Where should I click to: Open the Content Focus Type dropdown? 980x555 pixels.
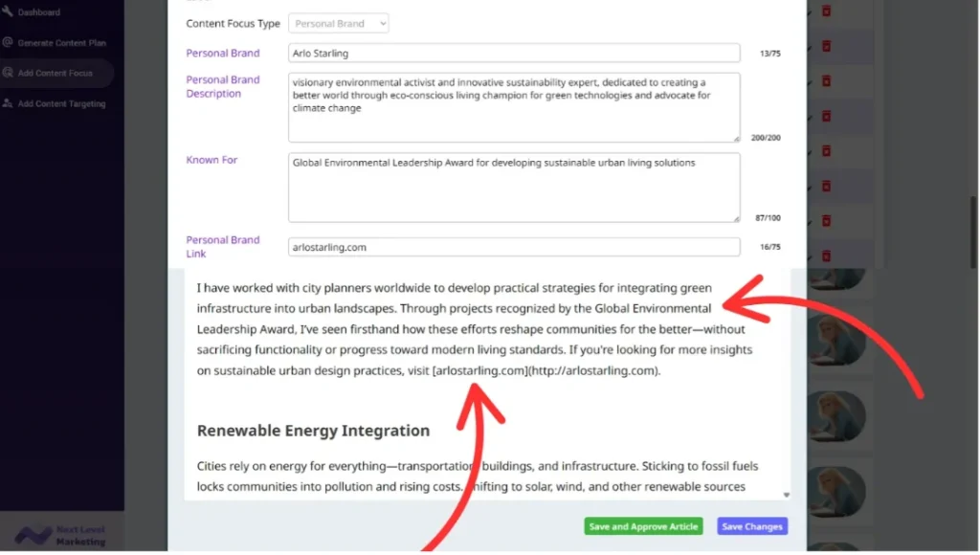click(339, 23)
